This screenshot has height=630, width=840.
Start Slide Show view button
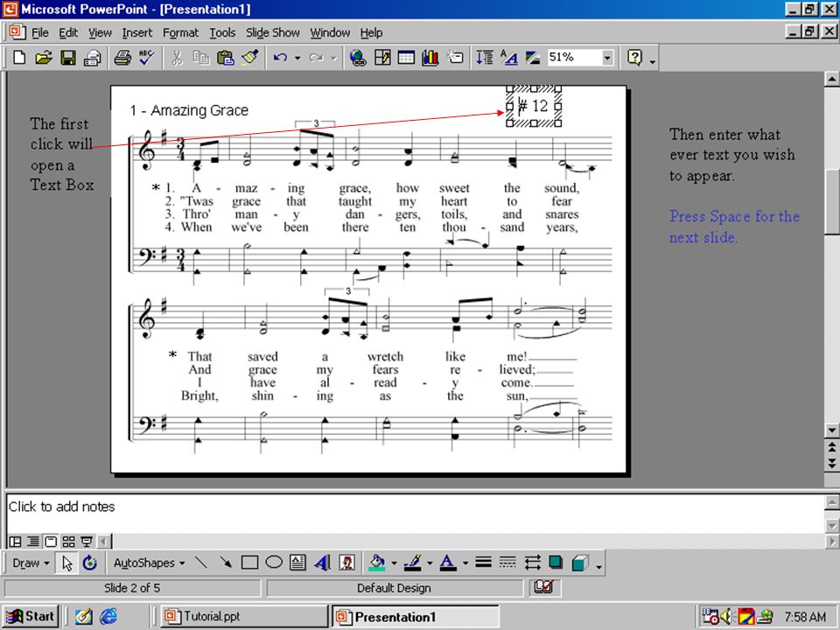pyautogui.click(x=87, y=542)
